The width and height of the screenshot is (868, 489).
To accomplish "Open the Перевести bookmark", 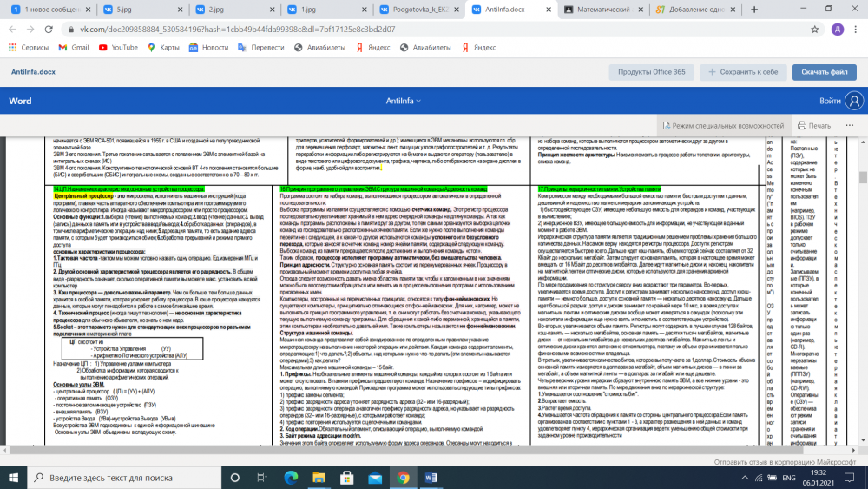I will coord(260,48).
